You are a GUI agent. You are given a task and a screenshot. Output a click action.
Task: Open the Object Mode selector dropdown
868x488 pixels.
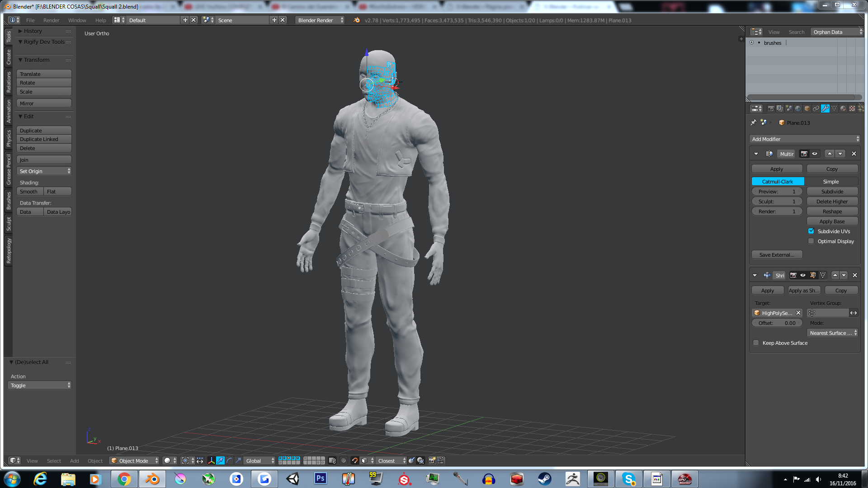tap(134, 460)
